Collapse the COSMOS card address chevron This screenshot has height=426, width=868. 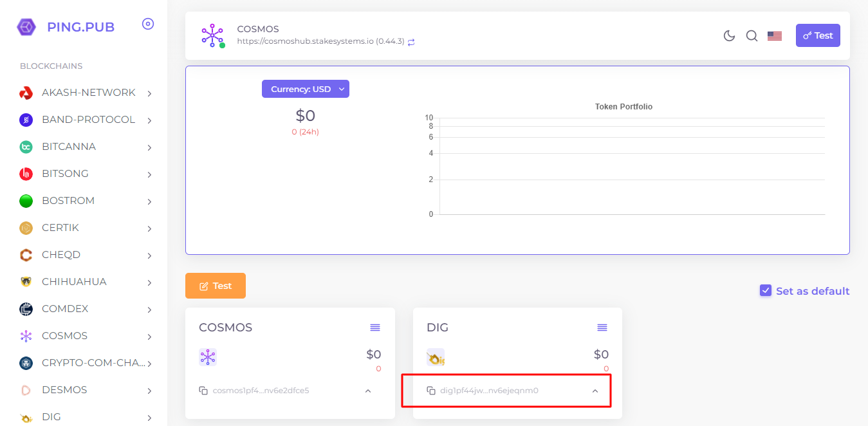(x=368, y=391)
